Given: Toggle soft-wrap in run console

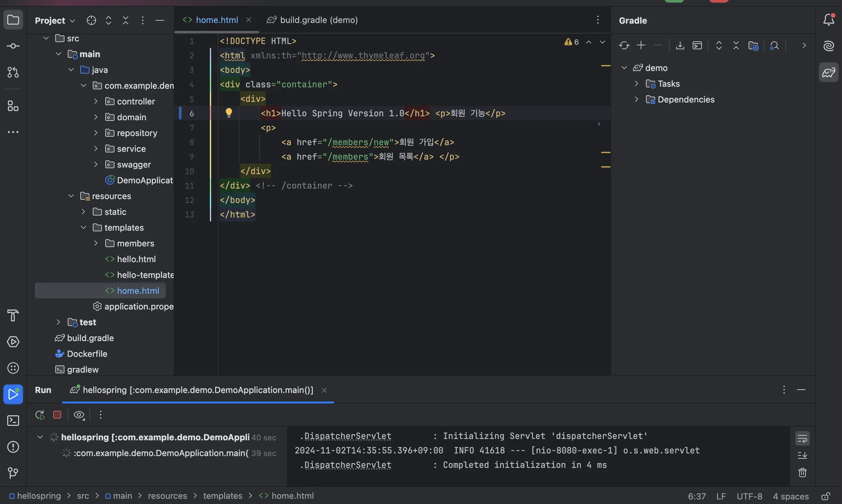Looking at the screenshot, I should pyautogui.click(x=802, y=438).
